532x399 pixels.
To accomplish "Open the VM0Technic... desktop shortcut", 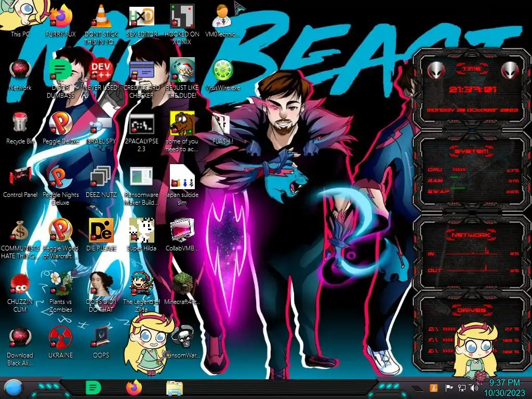I will (222, 17).
